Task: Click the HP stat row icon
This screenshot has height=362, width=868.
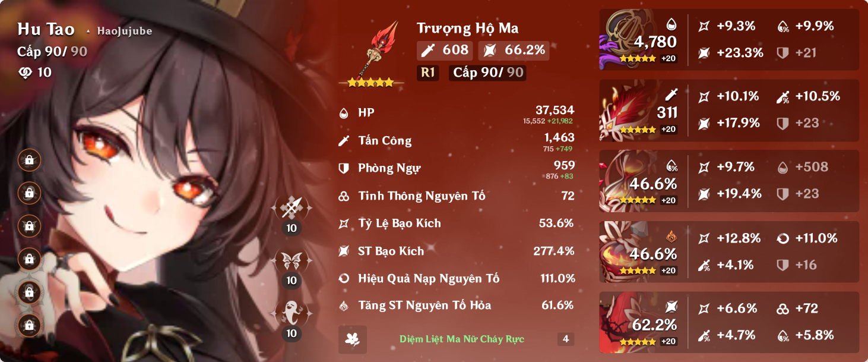Action: pos(344,113)
